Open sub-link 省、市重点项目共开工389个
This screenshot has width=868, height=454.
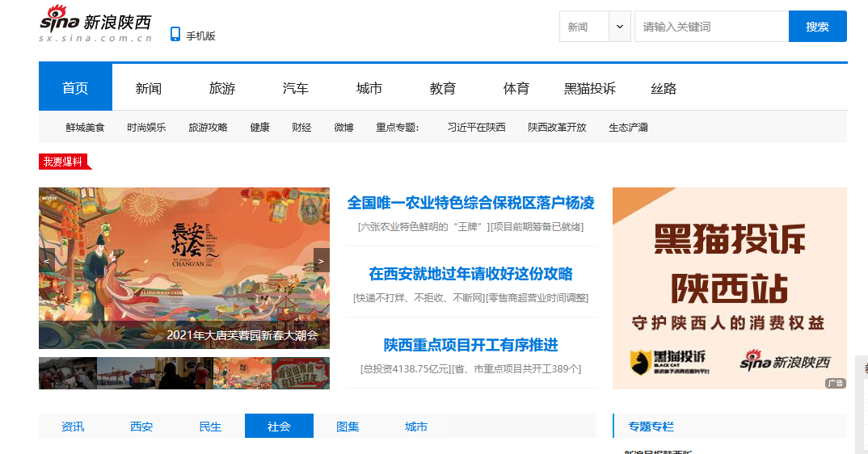516,368
